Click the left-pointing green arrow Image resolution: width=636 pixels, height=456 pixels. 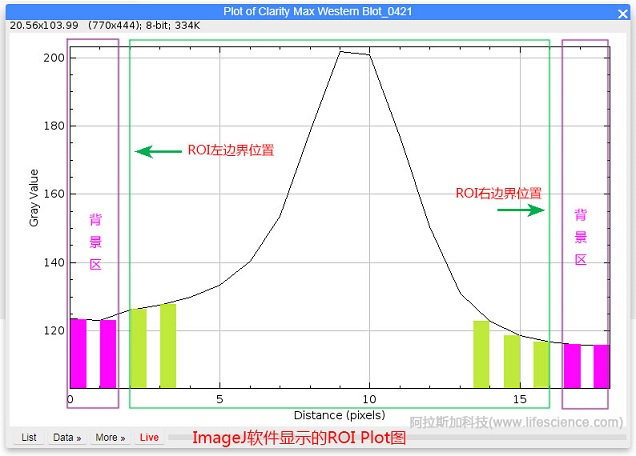click(x=158, y=152)
